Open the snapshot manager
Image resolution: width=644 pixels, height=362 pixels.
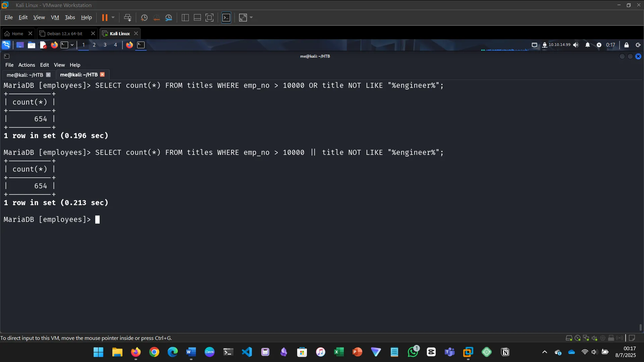pyautogui.click(x=169, y=17)
